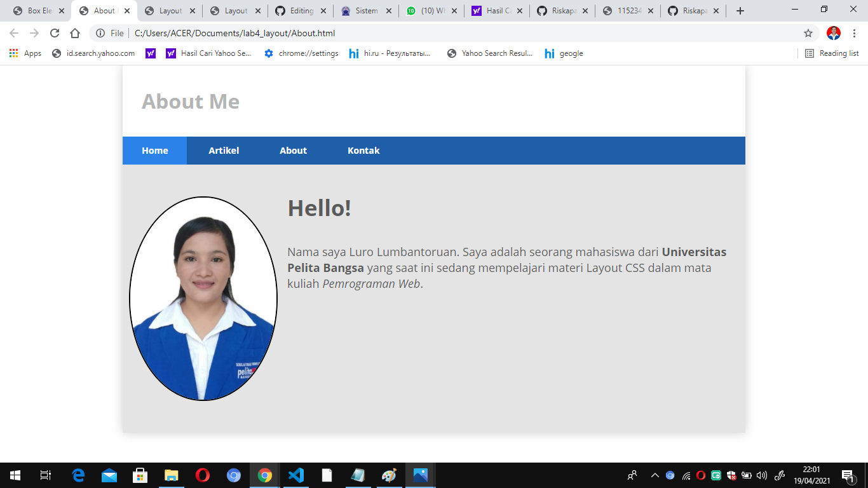Open Visual Studio Code from the taskbar
Image resolution: width=868 pixels, height=488 pixels.
point(295,475)
